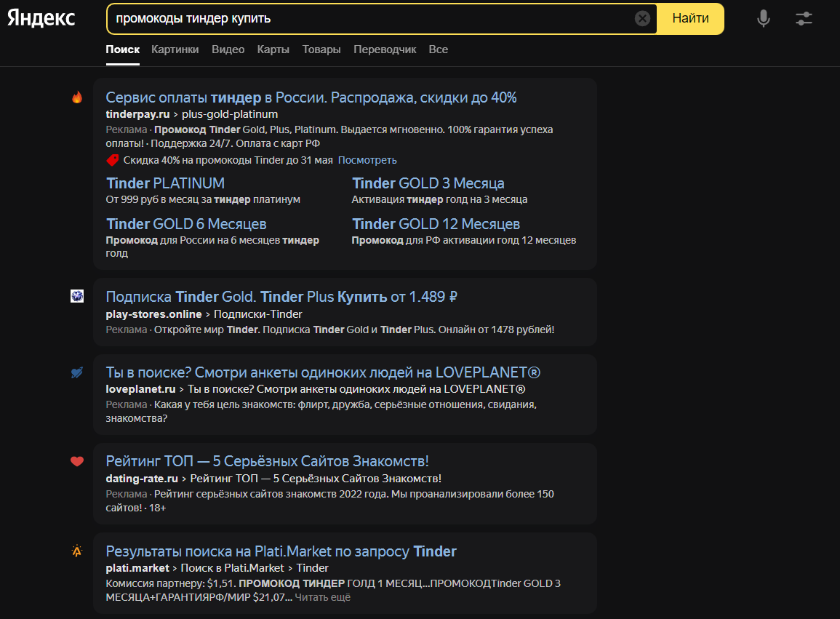The image size is (840, 619).
Task: Click the play-stores.online favicon
Action: tap(77, 296)
